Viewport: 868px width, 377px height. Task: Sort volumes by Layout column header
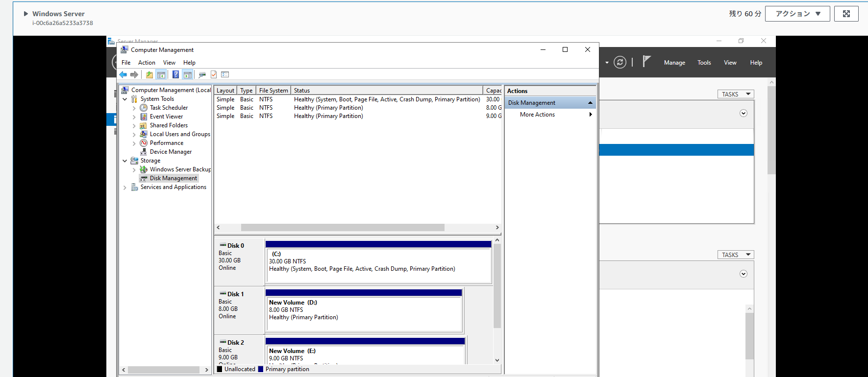point(226,91)
